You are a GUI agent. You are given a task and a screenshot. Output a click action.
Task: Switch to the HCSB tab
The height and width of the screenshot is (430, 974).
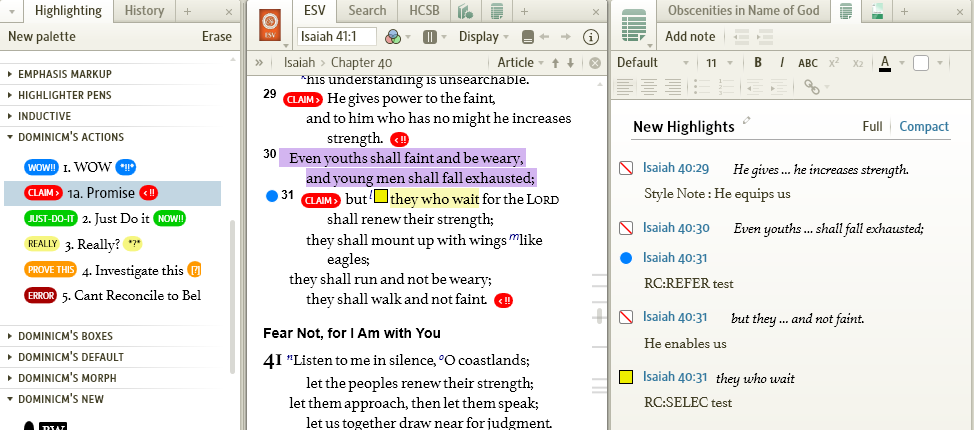click(x=425, y=11)
